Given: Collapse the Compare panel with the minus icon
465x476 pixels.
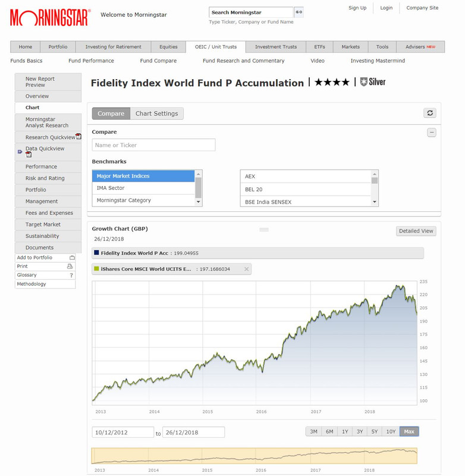Looking at the screenshot, I should click(x=432, y=132).
